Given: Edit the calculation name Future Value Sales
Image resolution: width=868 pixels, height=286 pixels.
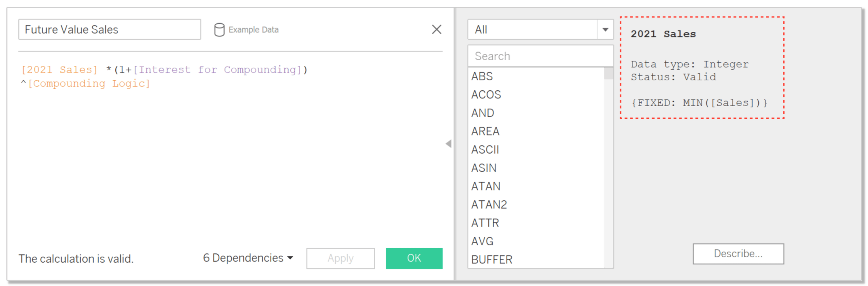Looking at the screenshot, I should (x=109, y=29).
